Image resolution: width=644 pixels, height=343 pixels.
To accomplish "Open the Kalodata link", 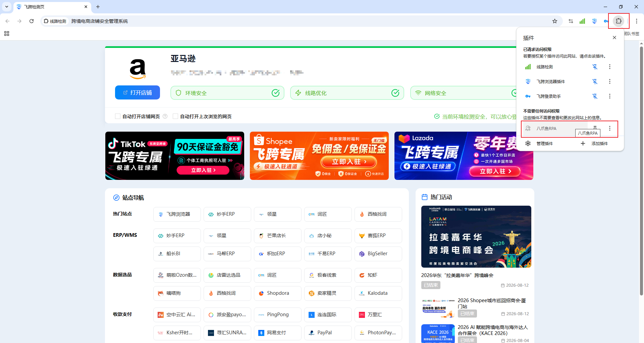I will 378,293.
